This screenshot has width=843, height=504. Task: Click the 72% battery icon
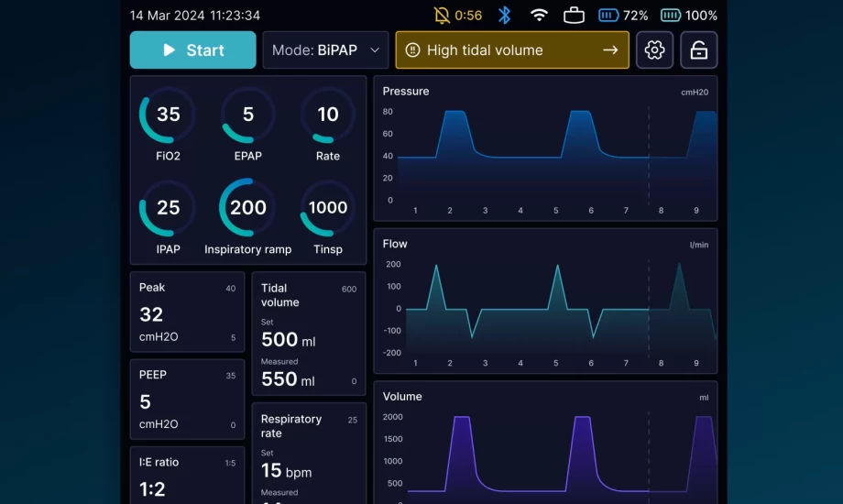click(x=608, y=15)
